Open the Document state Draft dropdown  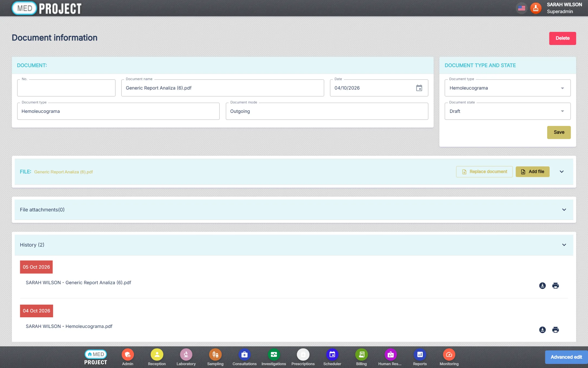tap(507, 111)
